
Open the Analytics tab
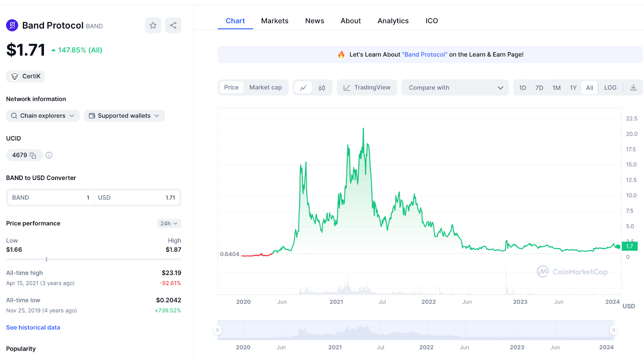(x=393, y=21)
